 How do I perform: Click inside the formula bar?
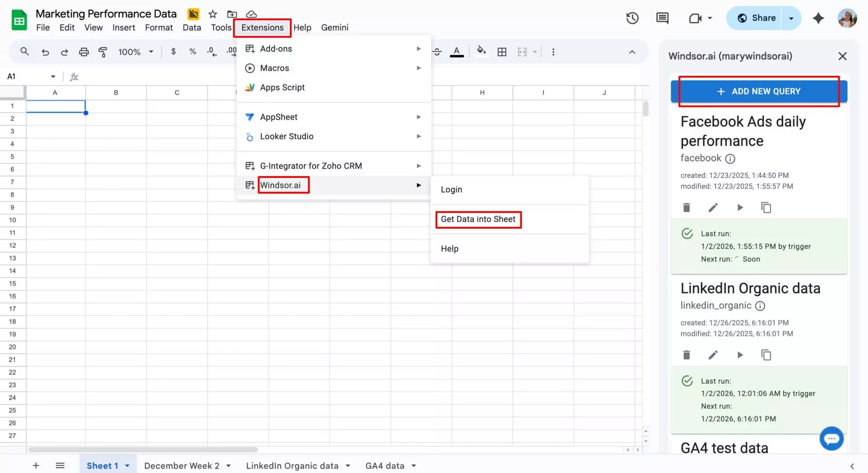click(x=175, y=76)
